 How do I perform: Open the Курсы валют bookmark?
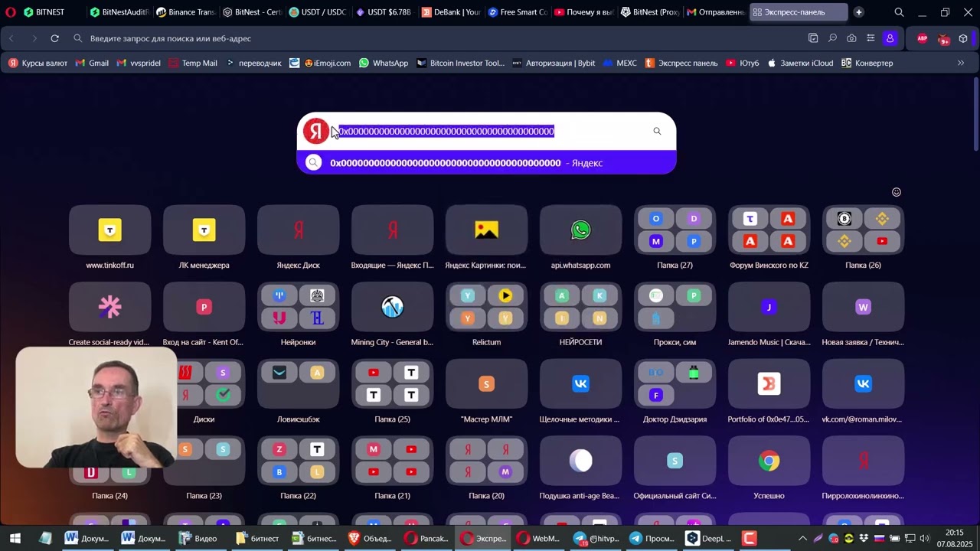point(38,63)
